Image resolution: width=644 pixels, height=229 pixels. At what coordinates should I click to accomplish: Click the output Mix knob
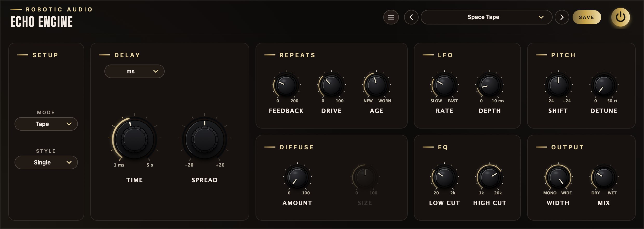604,177
